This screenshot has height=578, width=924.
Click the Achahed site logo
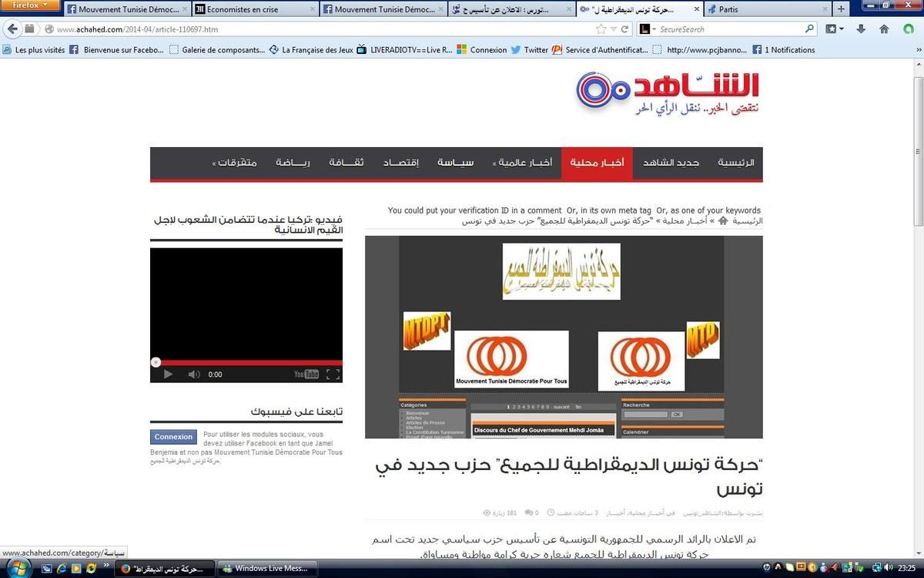(x=668, y=94)
